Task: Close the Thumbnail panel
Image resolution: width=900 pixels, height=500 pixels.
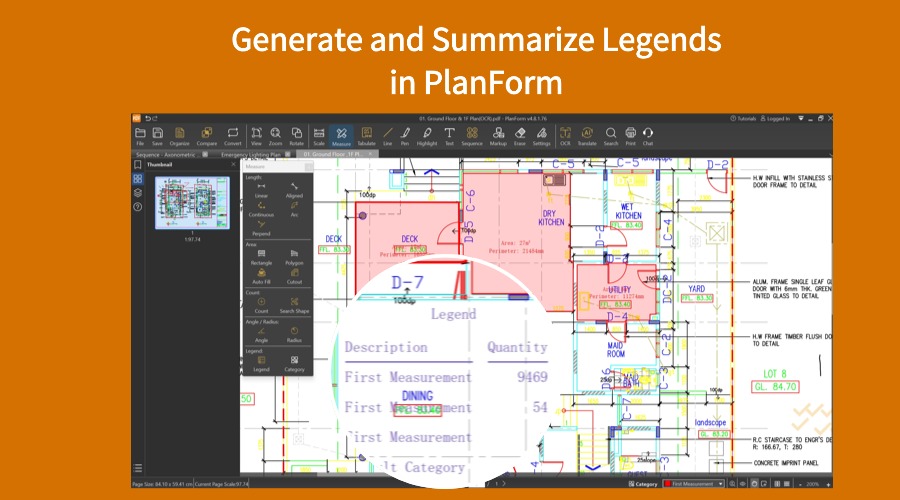Action: (x=233, y=164)
